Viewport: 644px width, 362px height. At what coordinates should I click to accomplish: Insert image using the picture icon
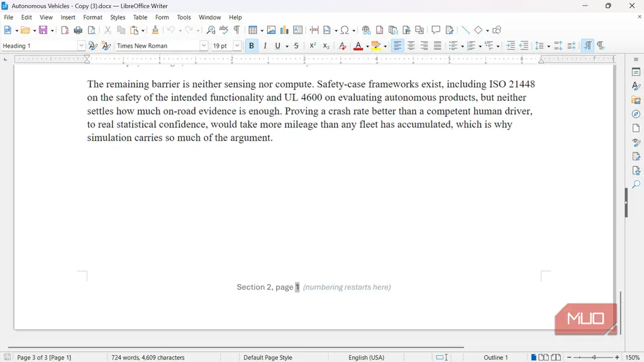(271, 30)
